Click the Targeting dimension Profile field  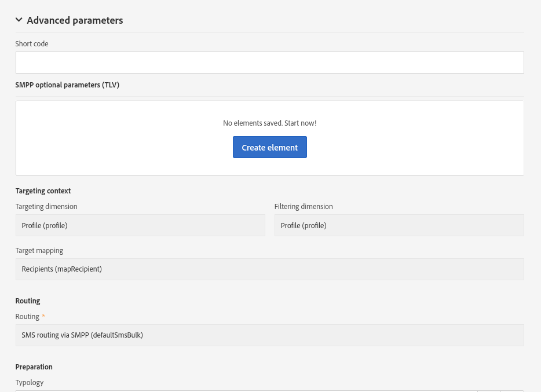point(140,225)
